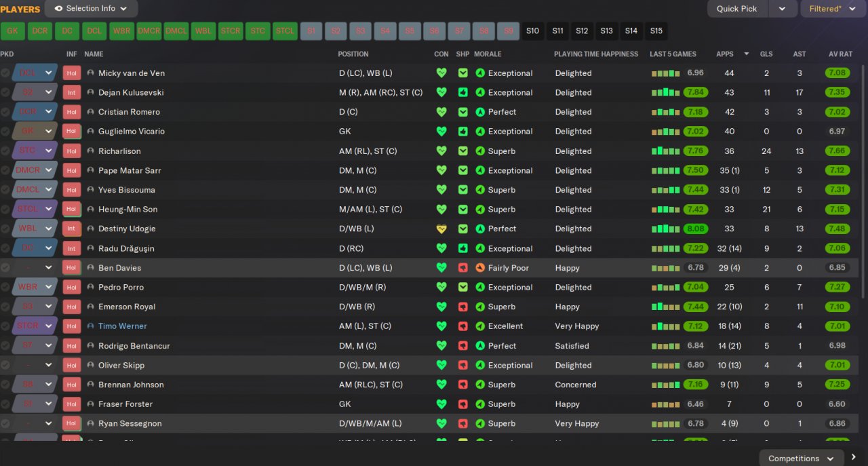
Task: Open STC position dropdown for Richarlison
Action: (x=49, y=151)
